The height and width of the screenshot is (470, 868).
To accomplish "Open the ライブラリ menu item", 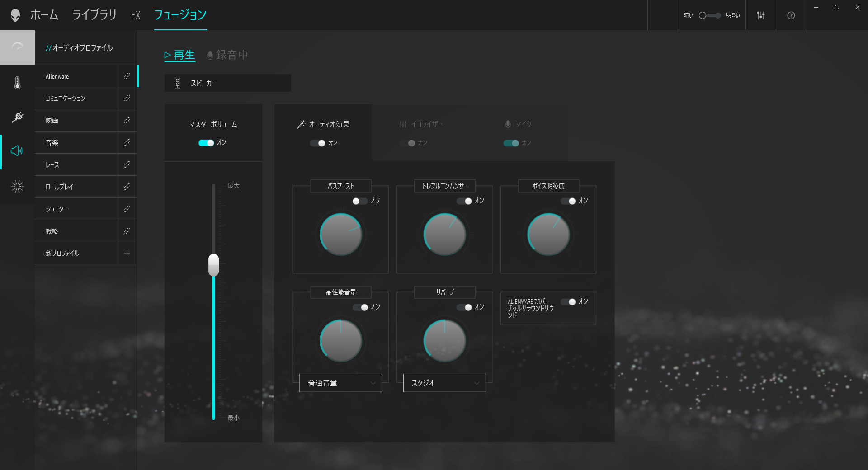I will pos(94,14).
